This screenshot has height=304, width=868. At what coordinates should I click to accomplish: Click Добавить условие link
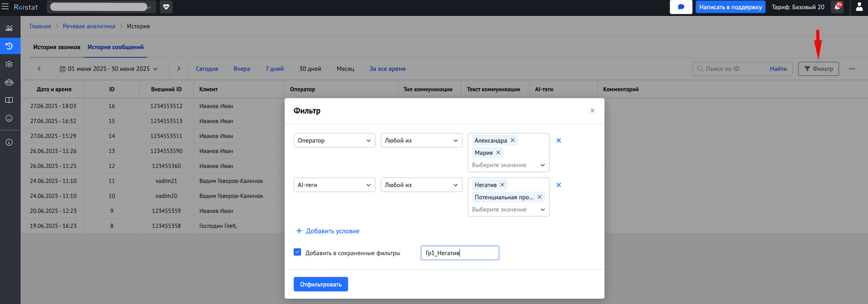pos(328,231)
